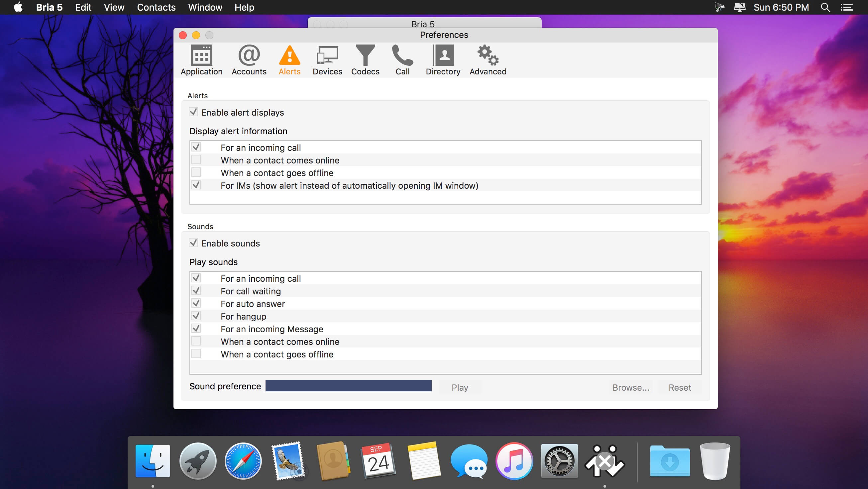Click the Reset sound button
Viewport: 868px width, 489px height.
coord(680,387)
